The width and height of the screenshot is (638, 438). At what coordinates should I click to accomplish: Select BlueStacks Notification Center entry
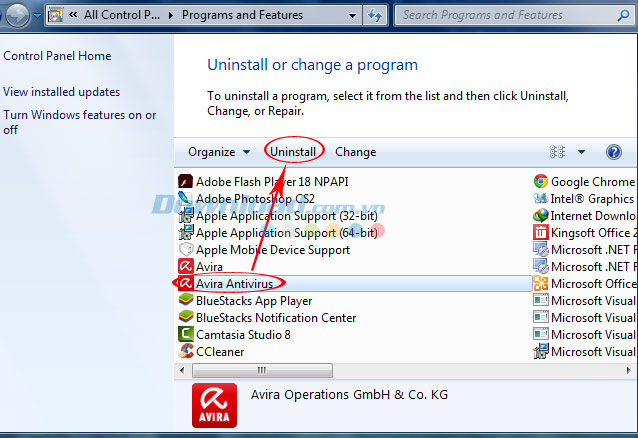click(276, 318)
